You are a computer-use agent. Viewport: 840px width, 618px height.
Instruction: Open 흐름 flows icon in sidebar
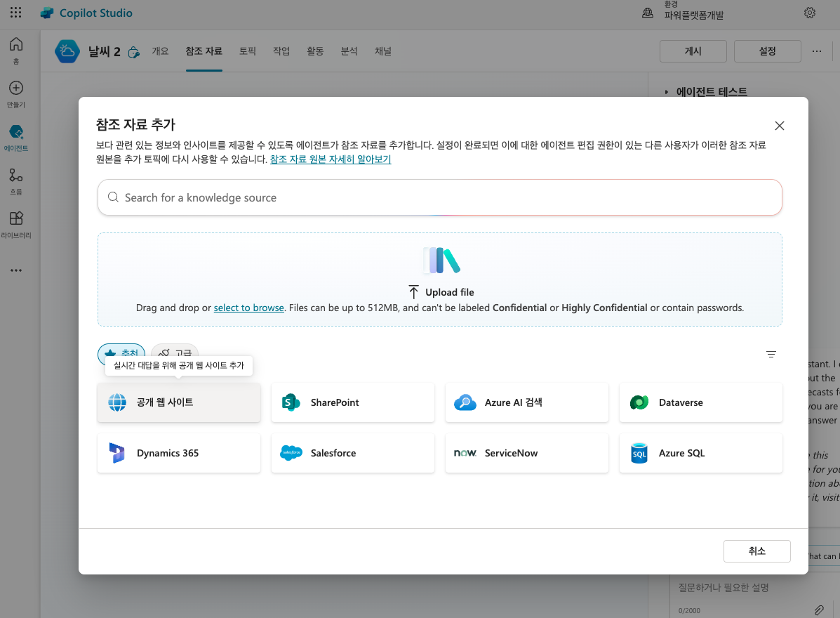click(x=16, y=175)
